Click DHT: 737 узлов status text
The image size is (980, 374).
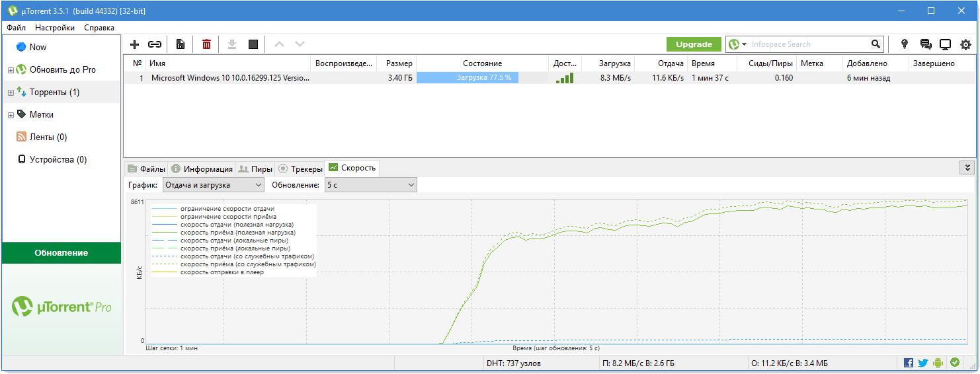point(513,363)
